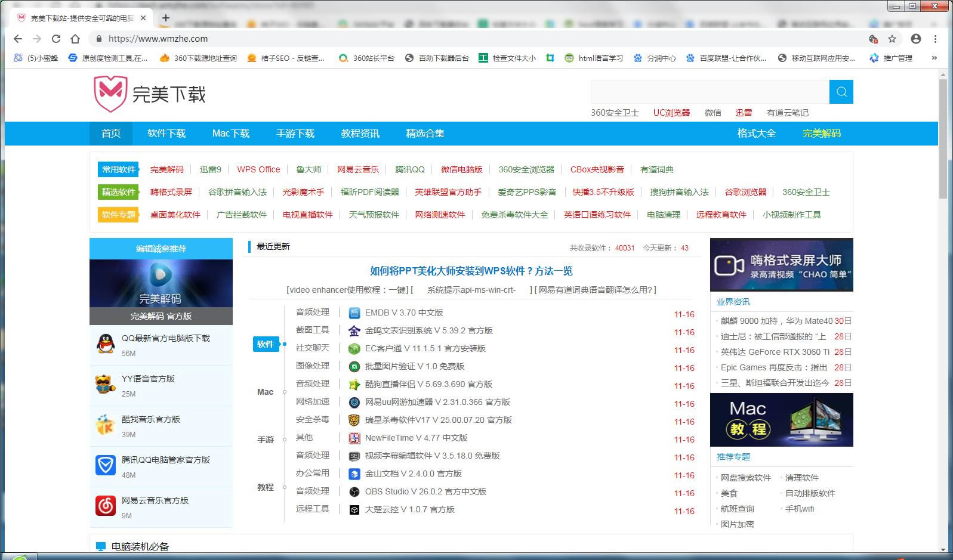Click the blue search magnifier button
This screenshot has height=560, width=953.
coord(841,92)
